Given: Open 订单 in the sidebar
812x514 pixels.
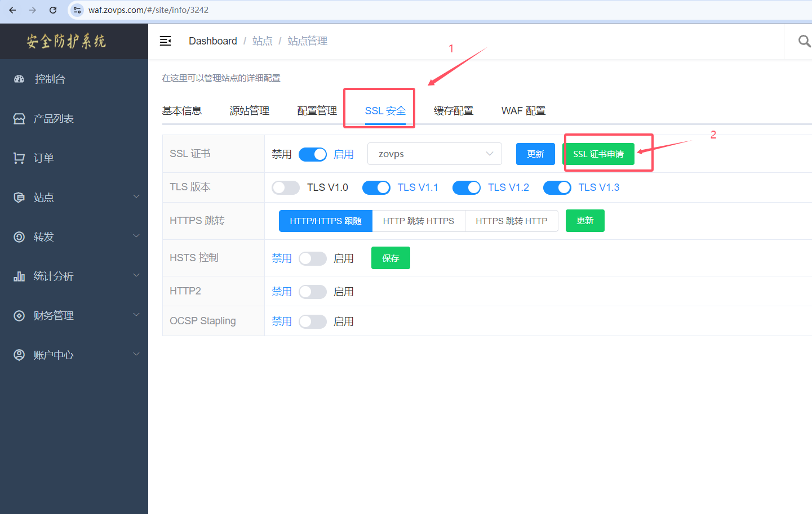Looking at the screenshot, I should pos(74,158).
